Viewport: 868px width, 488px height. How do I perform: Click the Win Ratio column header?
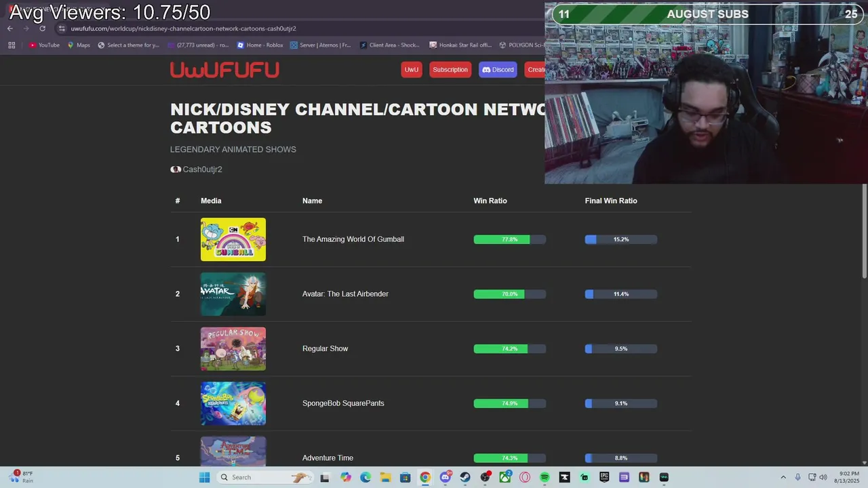pyautogui.click(x=490, y=201)
